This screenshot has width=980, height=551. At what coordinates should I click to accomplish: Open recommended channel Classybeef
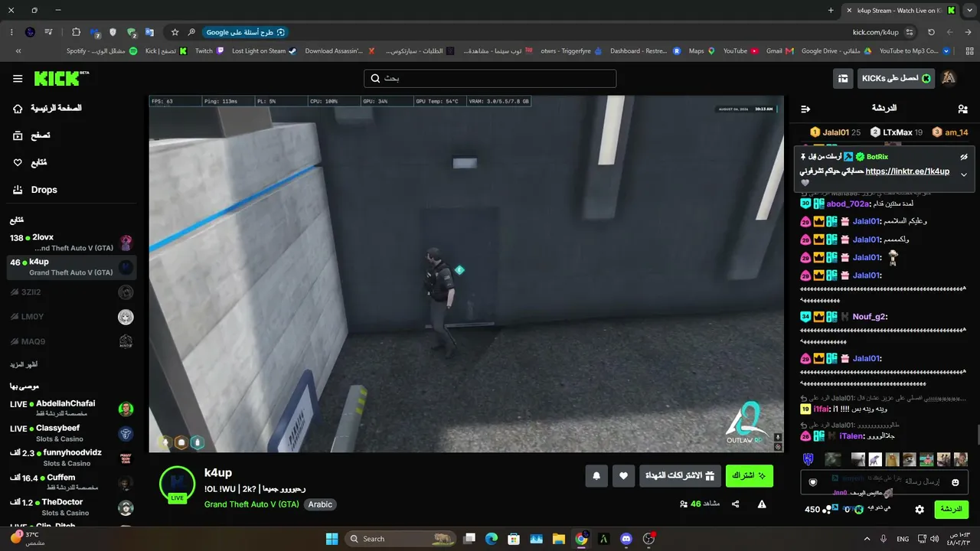click(72, 433)
